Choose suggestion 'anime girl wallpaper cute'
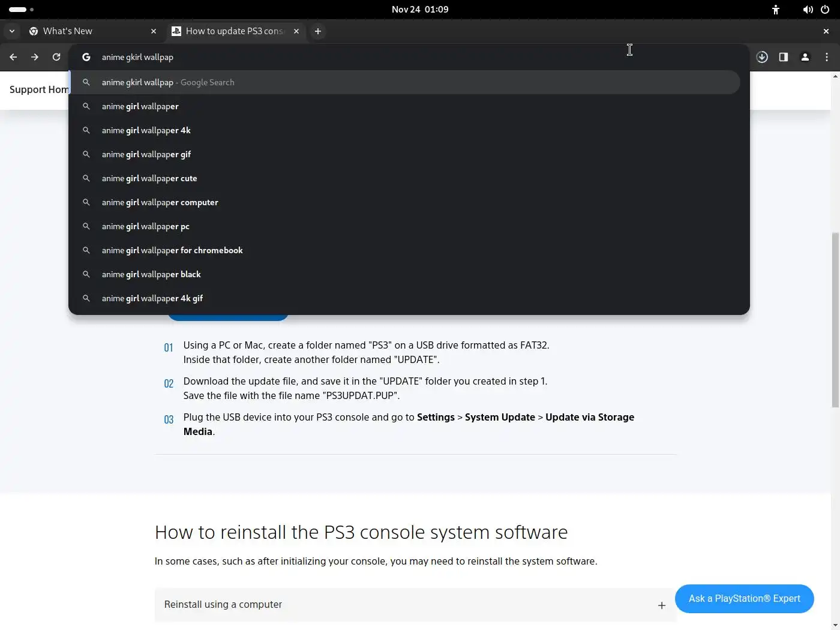840x630 pixels. point(405,178)
